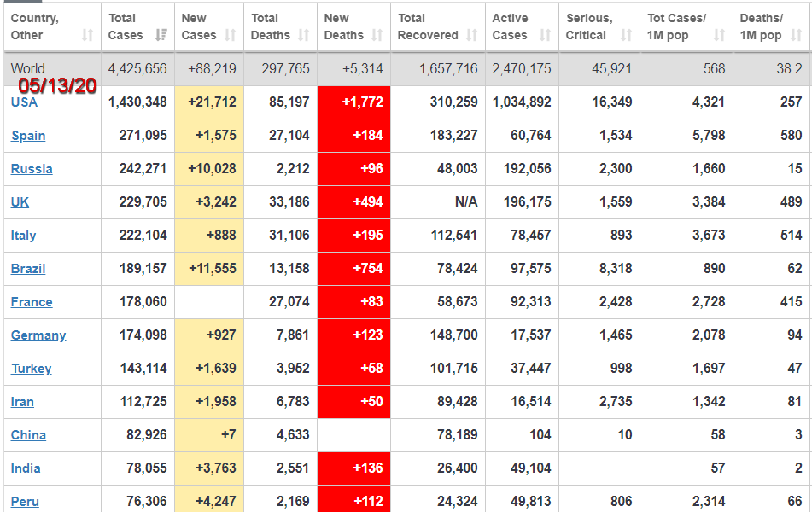Click sort arrows in Total Deaths header
This screenshot has width=812, height=512.
[304, 36]
